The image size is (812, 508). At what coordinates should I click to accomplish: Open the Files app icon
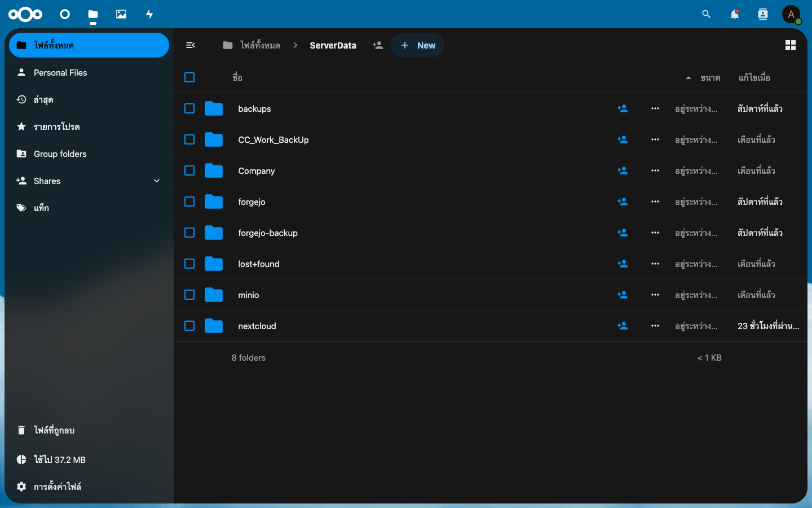(x=93, y=14)
